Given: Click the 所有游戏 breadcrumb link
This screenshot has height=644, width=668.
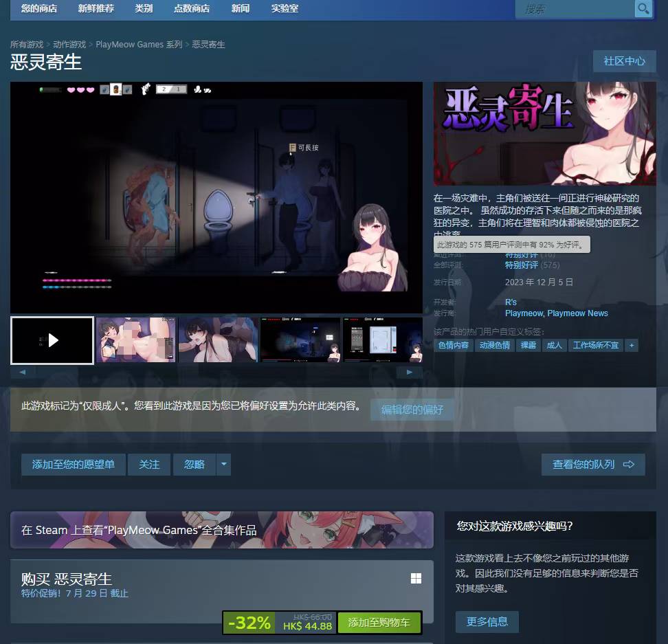Looking at the screenshot, I should click(x=27, y=44).
